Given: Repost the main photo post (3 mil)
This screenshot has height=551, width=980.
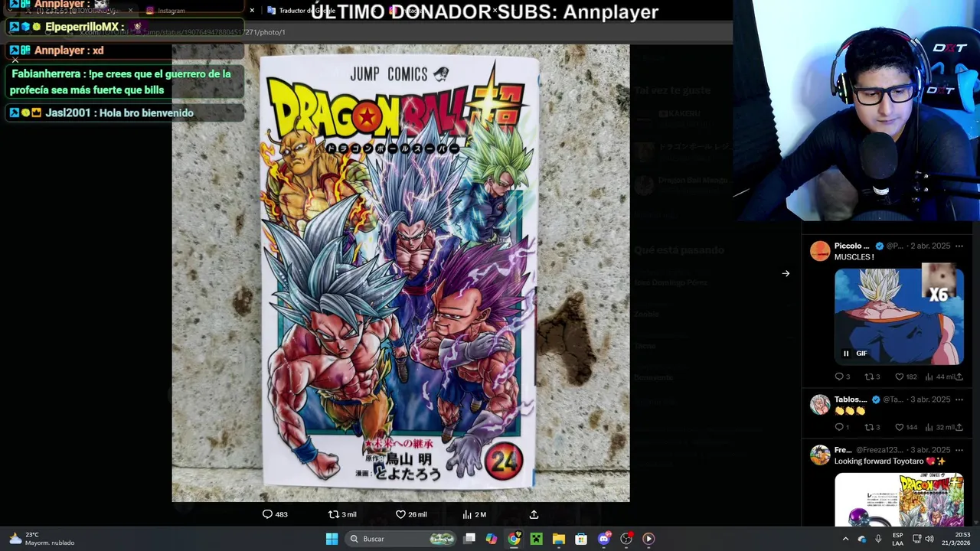Looking at the screenshot, I should click(x=342, y=514).
